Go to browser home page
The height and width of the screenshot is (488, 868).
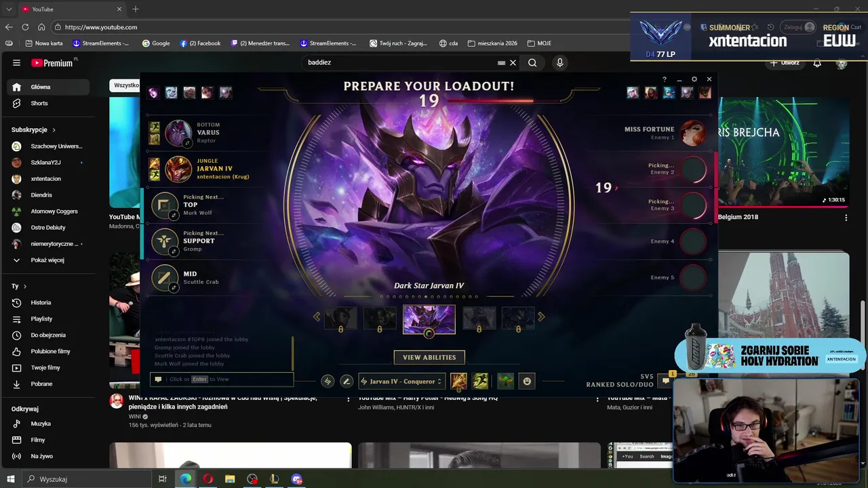click(x=41, y=27)
